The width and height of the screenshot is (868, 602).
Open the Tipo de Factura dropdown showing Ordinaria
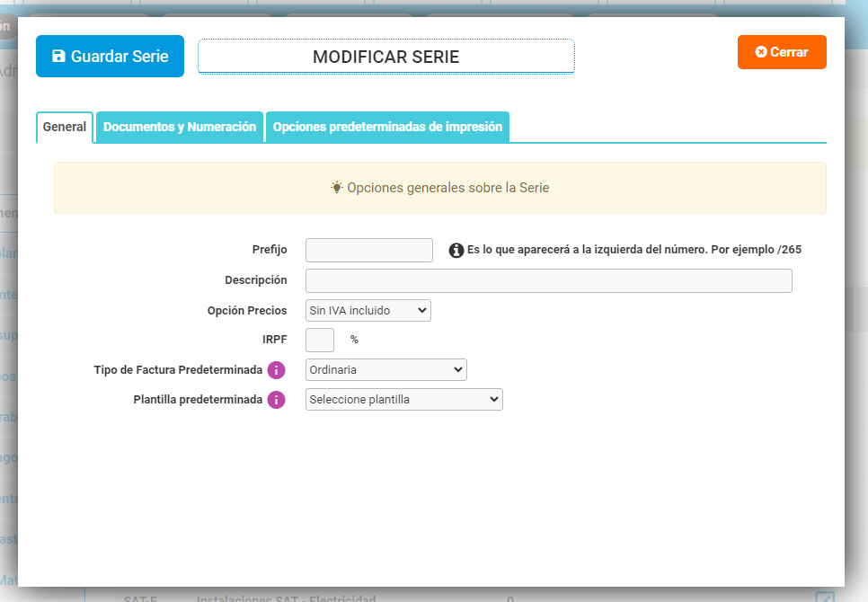(x=385, y=369)
